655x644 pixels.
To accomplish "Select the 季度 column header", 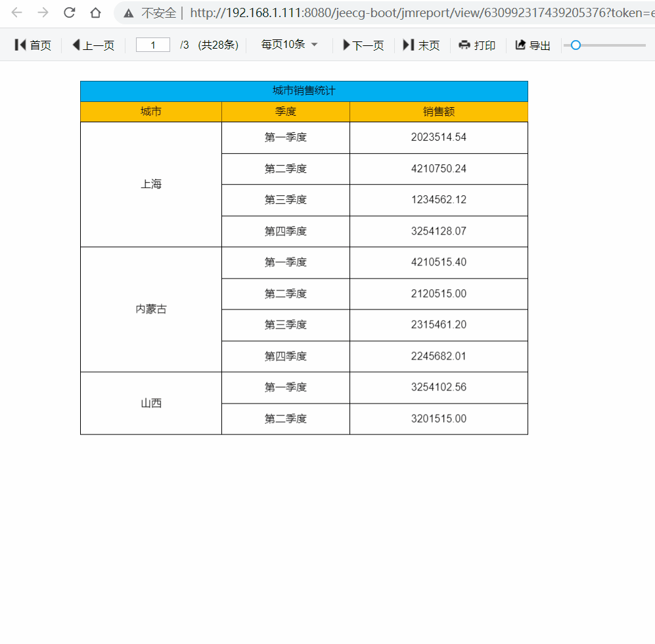I will pyautogui.click(x=286, y=112).
